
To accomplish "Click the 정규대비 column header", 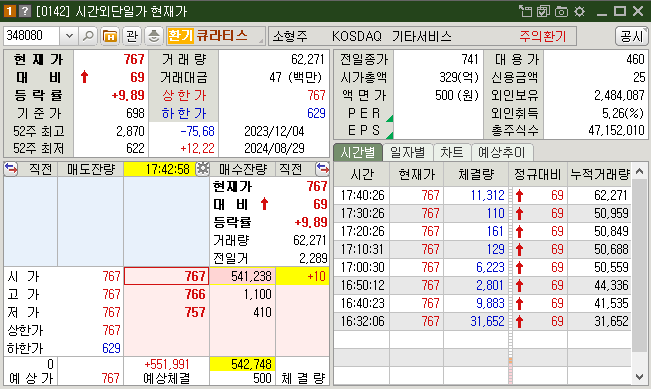I will 538,174.
